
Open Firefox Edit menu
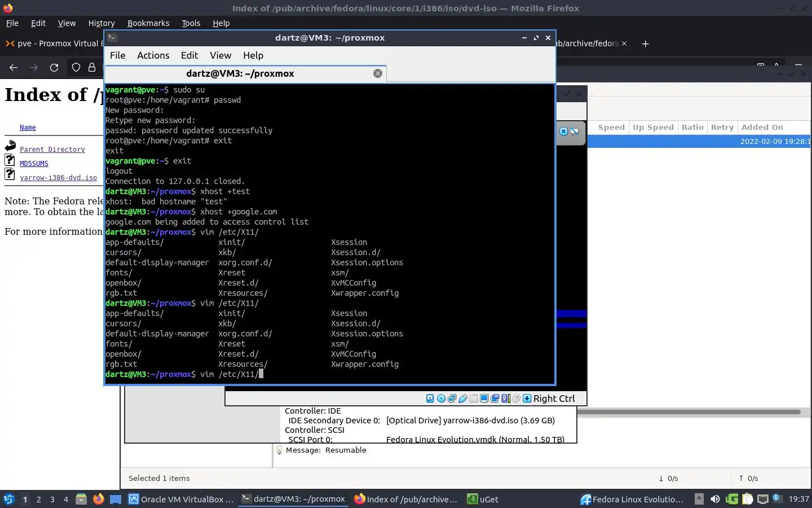click(38, 23)
